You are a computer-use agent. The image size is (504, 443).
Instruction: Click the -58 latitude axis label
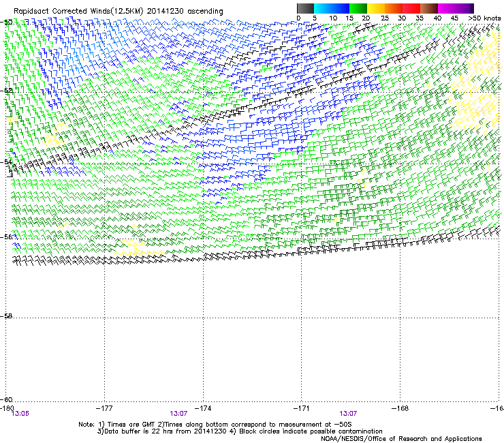pos(6,316)
